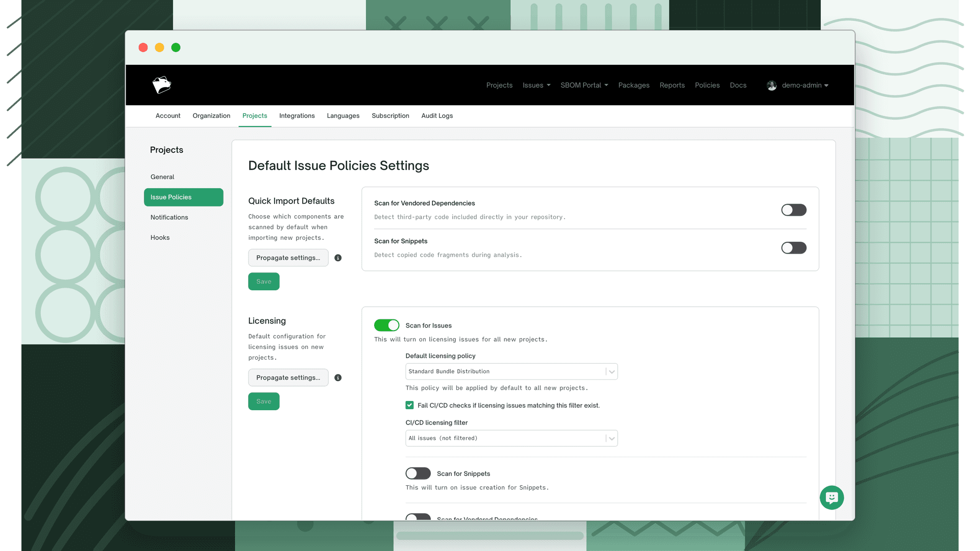The width and height of the screenshot is (980, 551).
Task: Switch to the Integrations tab
Action: [297, 116]
